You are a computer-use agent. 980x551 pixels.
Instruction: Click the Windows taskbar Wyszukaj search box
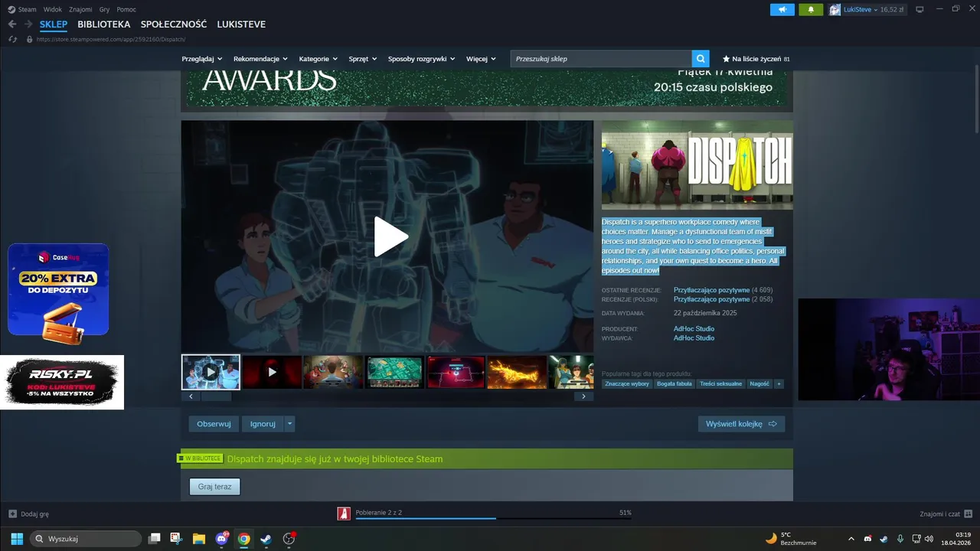[x=86, y=539]
